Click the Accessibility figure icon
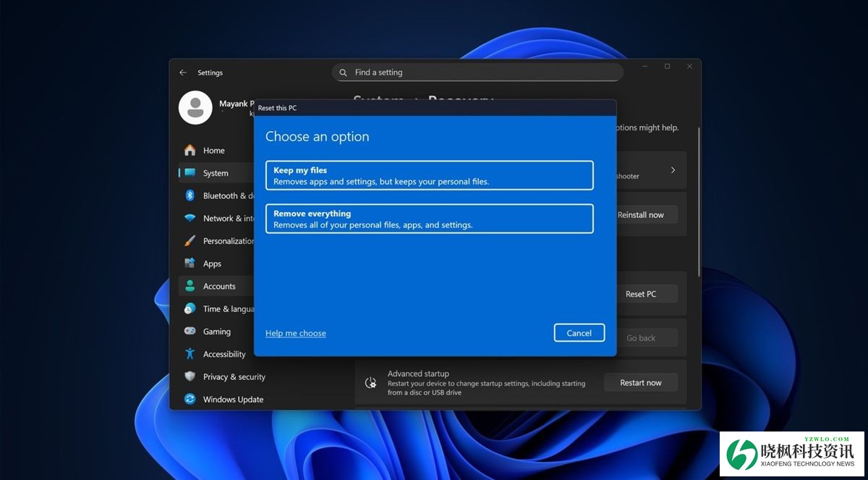Image resolution: width=868 pixels, height=480 pixels. click(190, 354)
